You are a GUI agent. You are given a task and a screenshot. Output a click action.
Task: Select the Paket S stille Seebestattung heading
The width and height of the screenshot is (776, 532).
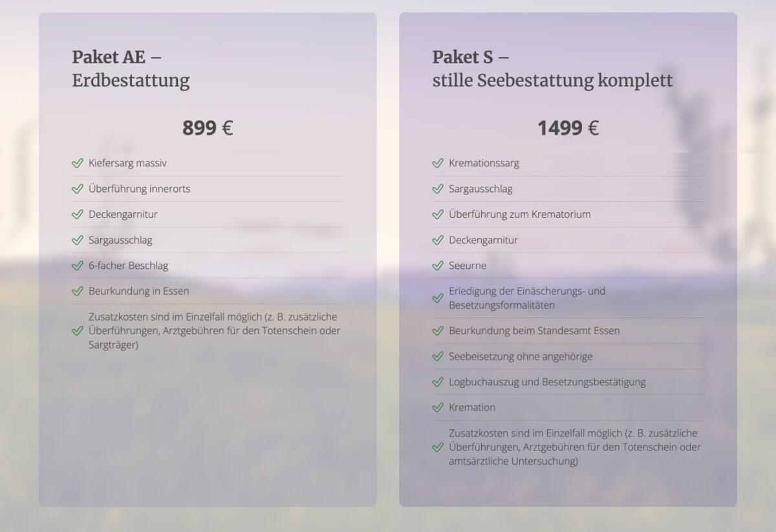click(552, 69)
